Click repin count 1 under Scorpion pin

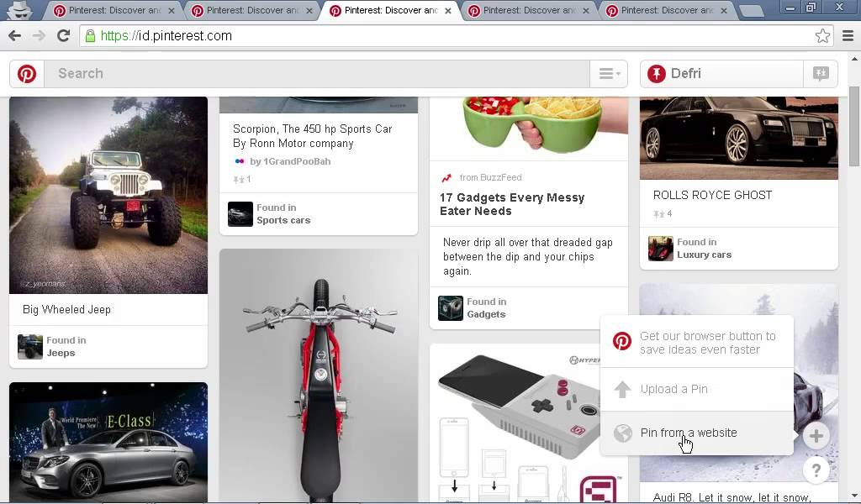(x=241, y=179)
